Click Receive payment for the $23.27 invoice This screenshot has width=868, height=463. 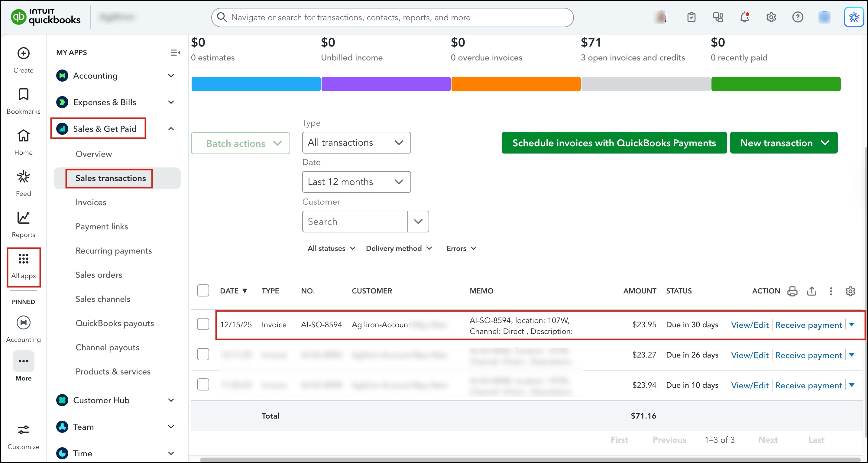pos(808,355)
